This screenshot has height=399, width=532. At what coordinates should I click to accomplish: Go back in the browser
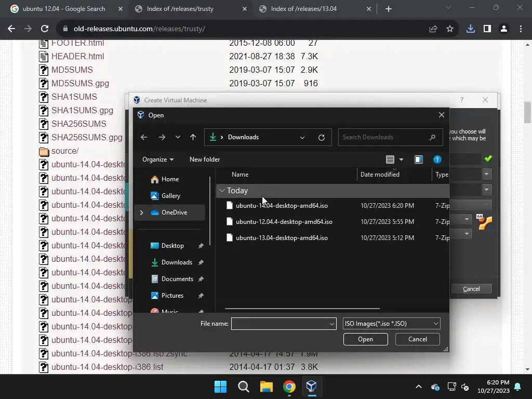11,29
